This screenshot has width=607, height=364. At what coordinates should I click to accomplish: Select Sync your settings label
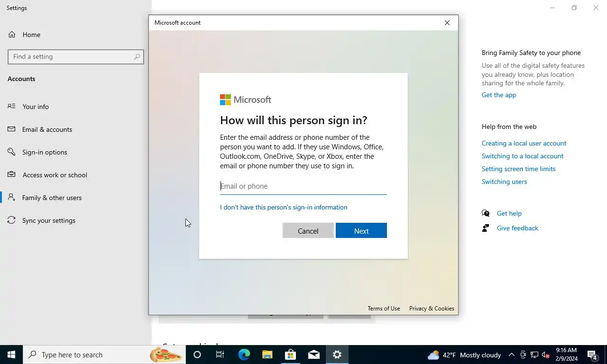49,220
